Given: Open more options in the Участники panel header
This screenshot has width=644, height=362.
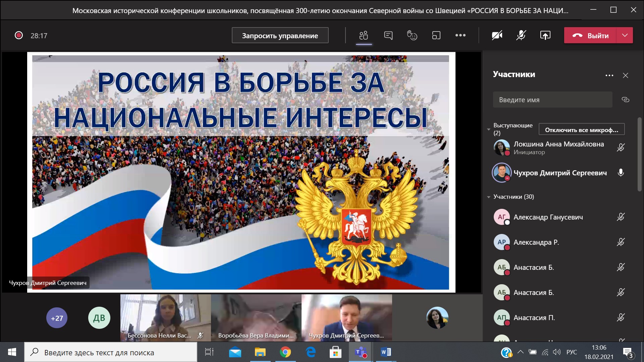Looking at the screenshot, I should 609,75.
